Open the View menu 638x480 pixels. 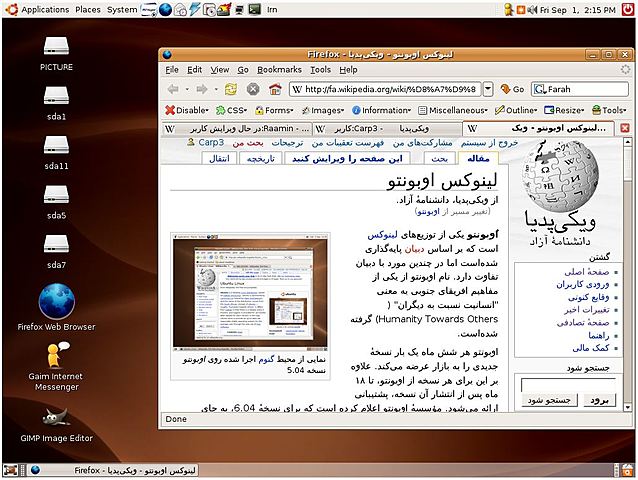220,70
